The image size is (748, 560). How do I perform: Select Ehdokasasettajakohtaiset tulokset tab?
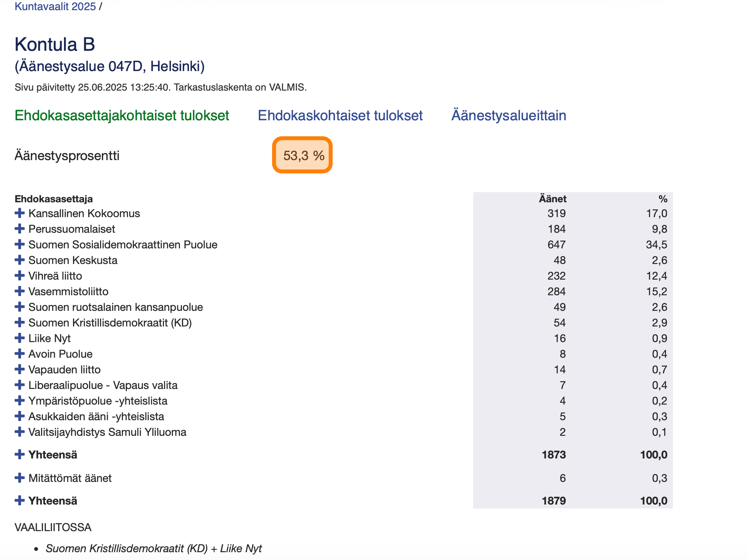point(122,116)
